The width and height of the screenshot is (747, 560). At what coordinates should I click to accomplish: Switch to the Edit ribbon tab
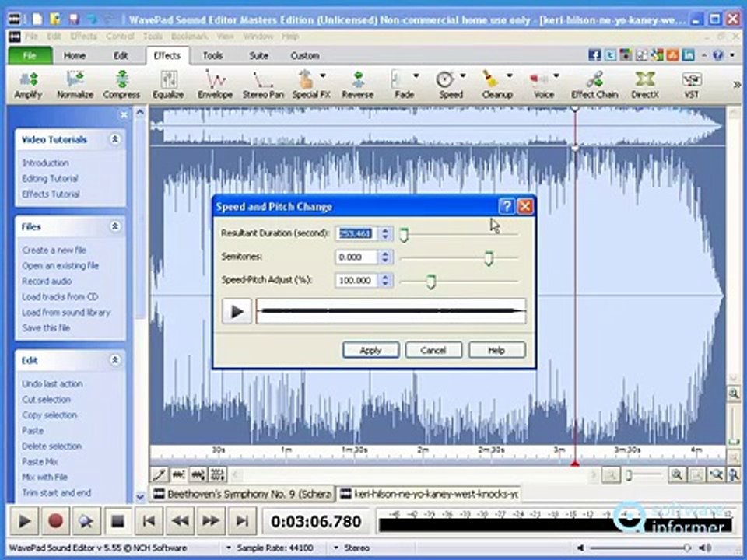121,56
